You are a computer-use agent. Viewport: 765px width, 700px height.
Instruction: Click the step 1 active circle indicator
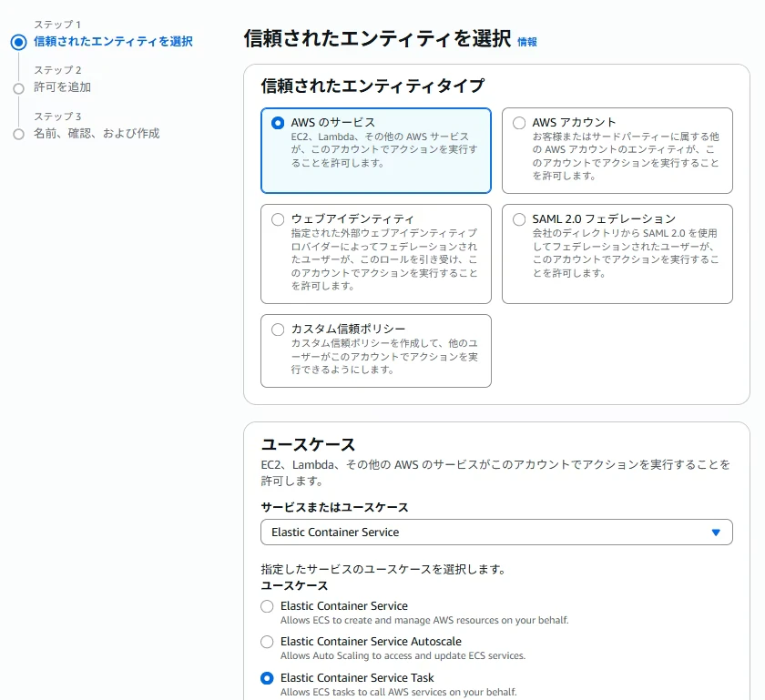pos(18,43)
